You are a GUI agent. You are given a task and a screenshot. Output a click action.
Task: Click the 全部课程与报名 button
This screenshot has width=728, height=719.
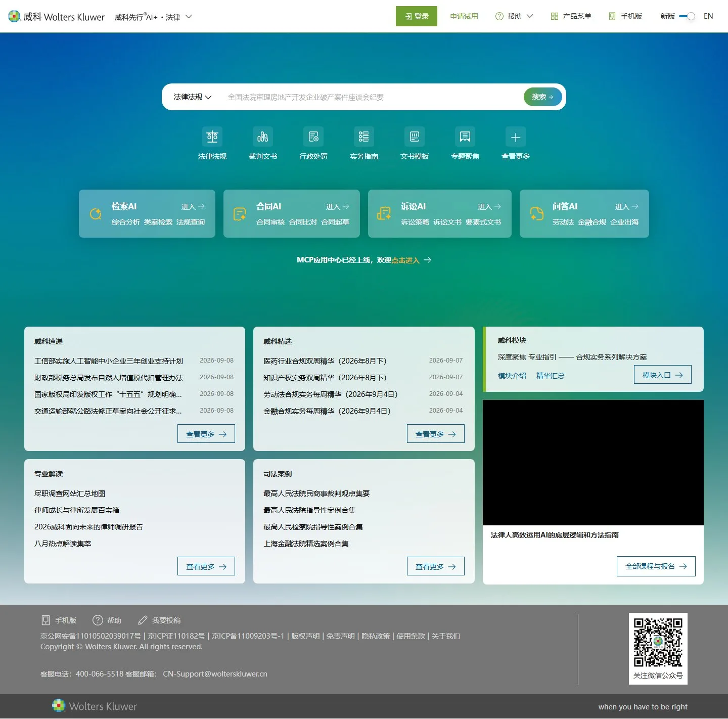coord(656,566)
